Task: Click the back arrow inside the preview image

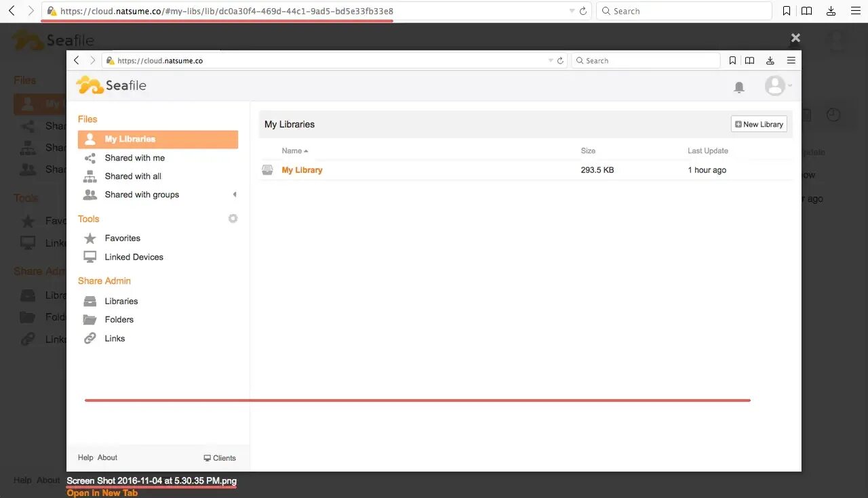Action: click(77, 60)
